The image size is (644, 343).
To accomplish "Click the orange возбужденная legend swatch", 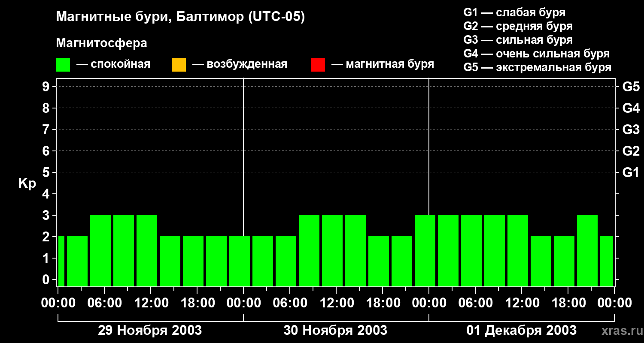I will tap(179, 65).
